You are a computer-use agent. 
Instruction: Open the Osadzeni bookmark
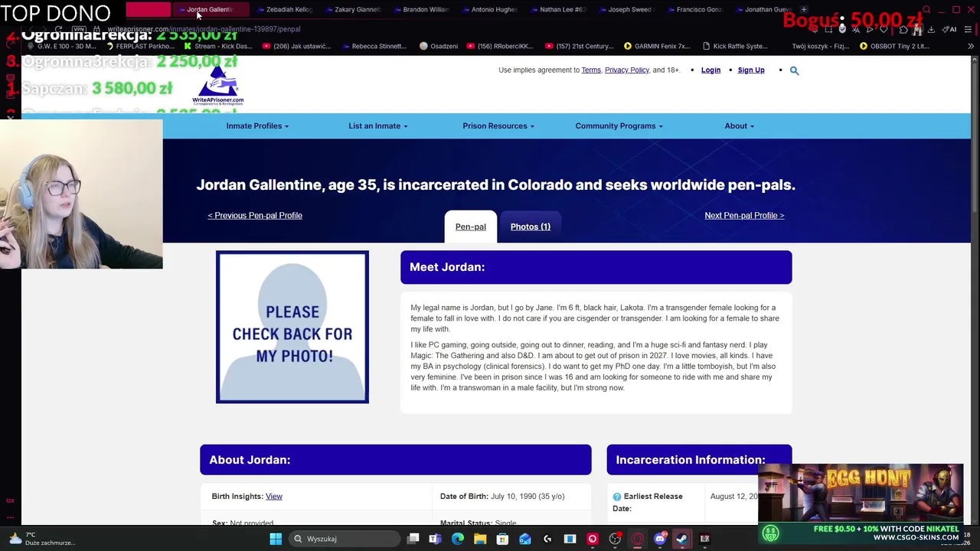click(439, 47)
